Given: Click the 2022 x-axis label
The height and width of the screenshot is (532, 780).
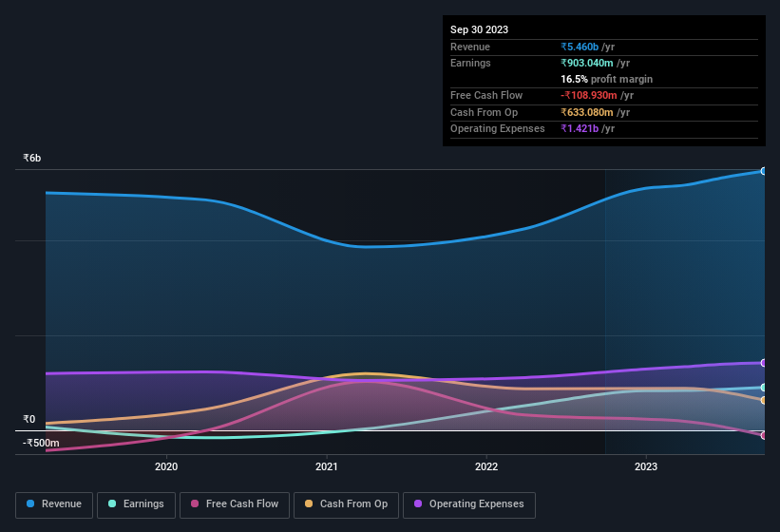Looking at the screenshot, I should (x=486, y=466).
